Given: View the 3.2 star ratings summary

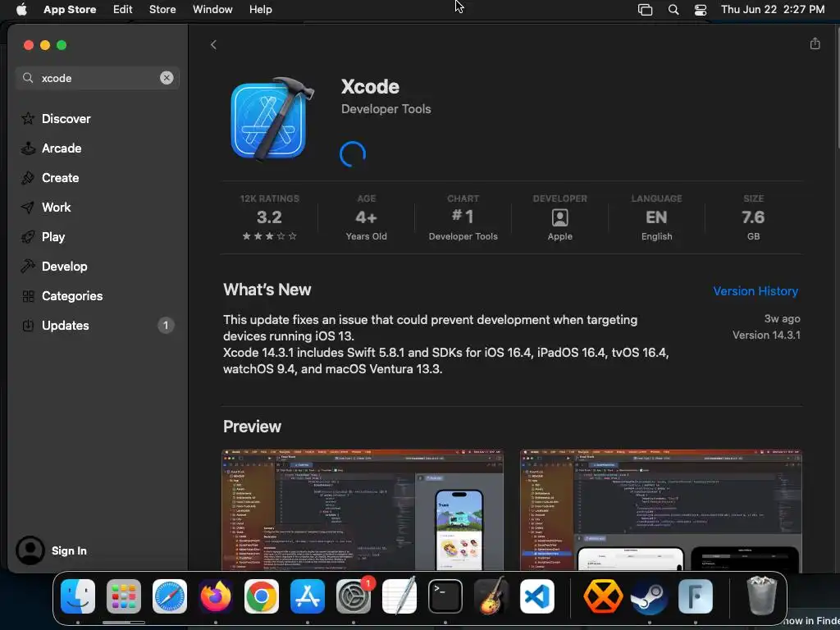Looking at the screenshot, I should click(x=269, y=217).
